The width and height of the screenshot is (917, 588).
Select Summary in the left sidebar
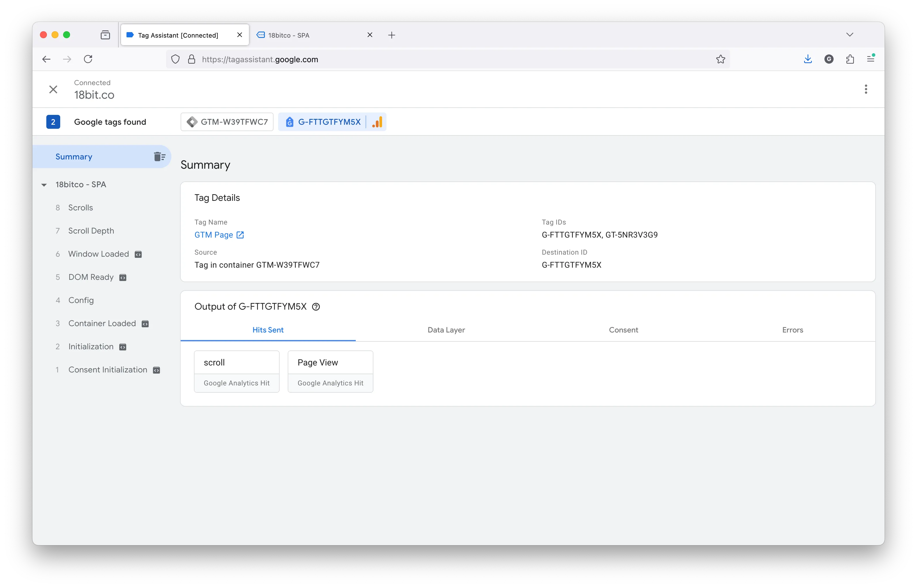click(x=102, y=157)
